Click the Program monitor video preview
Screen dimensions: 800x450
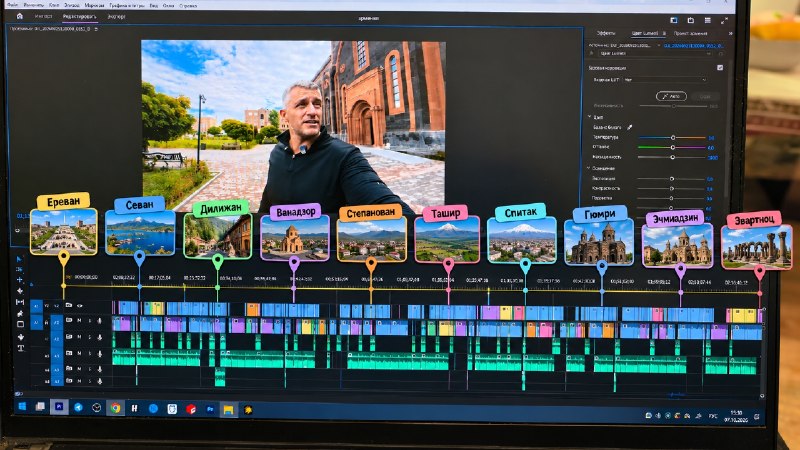point(293,125)
